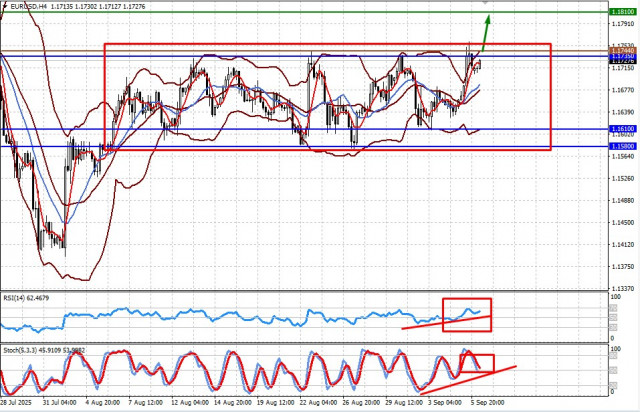Click the 1.17302 high value in chart header

(86, 7)
